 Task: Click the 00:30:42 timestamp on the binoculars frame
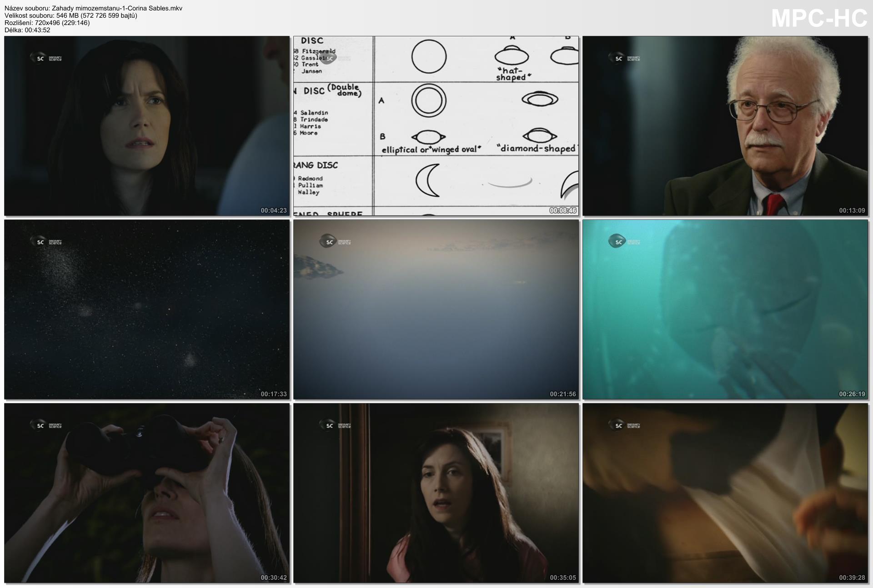(273, 578)
